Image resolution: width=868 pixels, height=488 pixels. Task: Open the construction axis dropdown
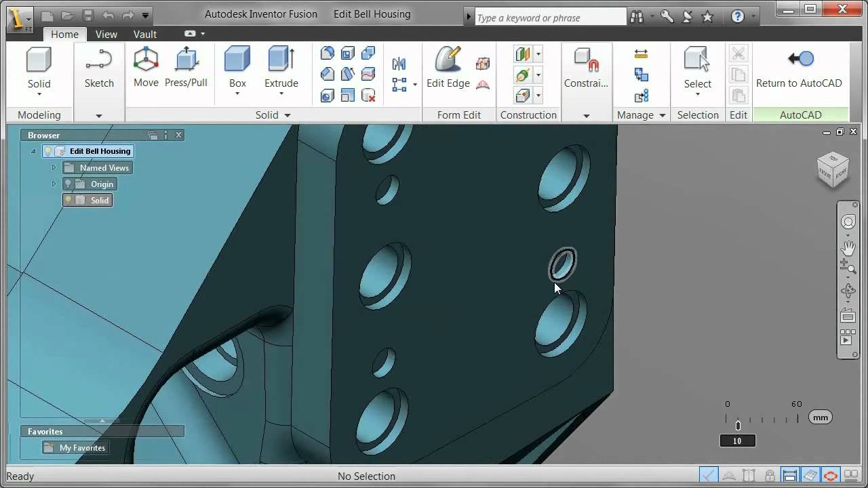538,75
